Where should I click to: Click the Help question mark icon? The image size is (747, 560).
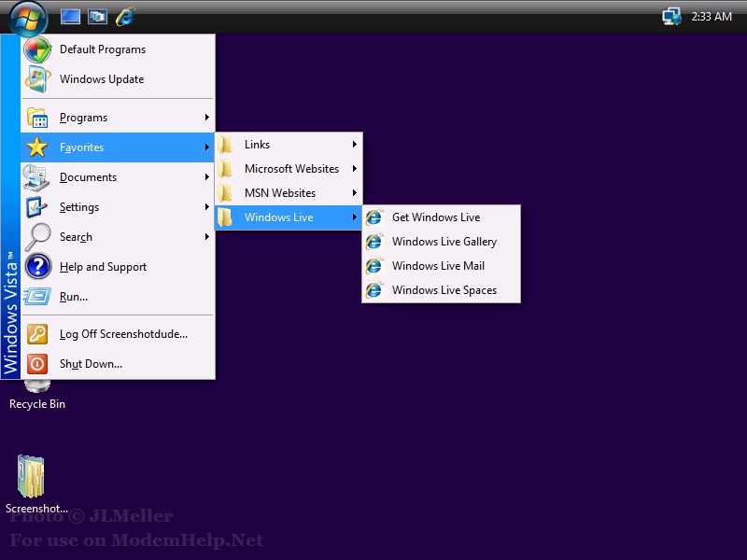point(37,266)
